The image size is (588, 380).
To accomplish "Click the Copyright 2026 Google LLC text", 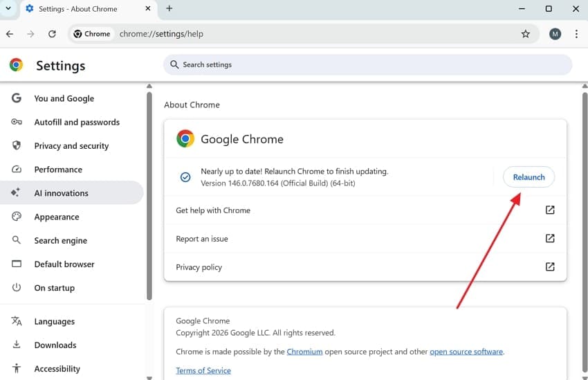I will point(255,333).
